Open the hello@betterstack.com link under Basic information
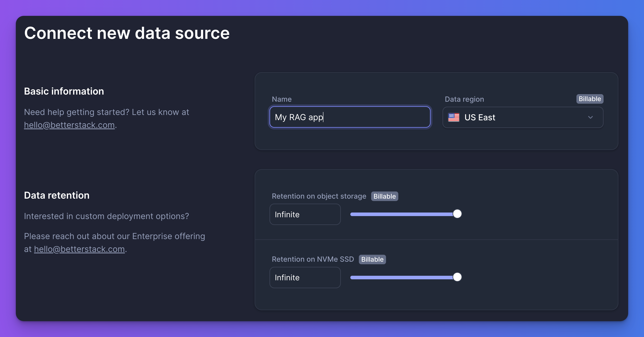Viewport: 644px width, 337px height. coord(69,125)
